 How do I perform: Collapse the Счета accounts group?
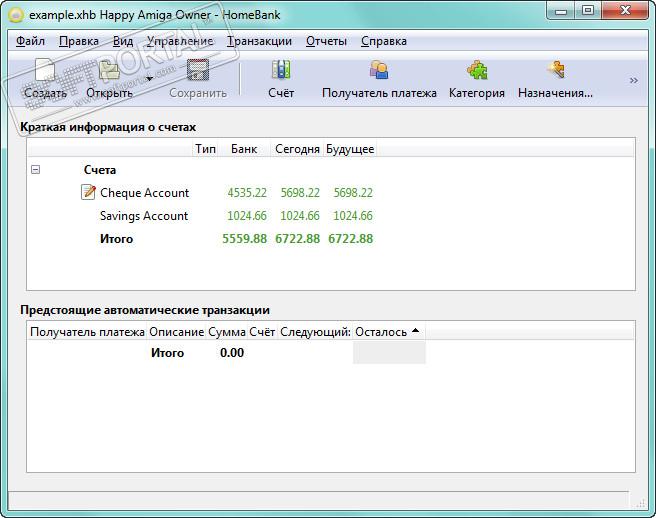click(x=36, y=169)
